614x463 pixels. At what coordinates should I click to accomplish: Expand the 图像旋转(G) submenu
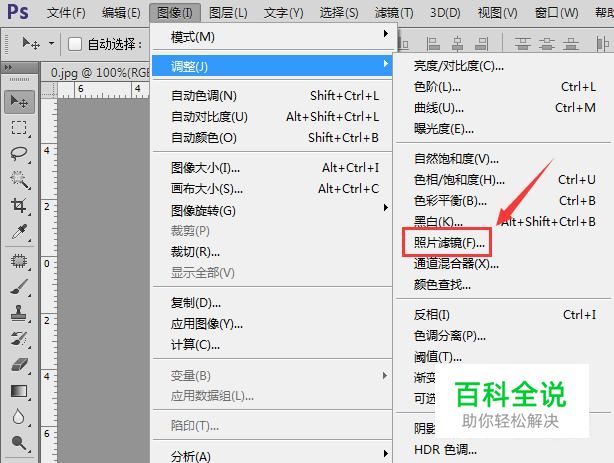[272, 211]
